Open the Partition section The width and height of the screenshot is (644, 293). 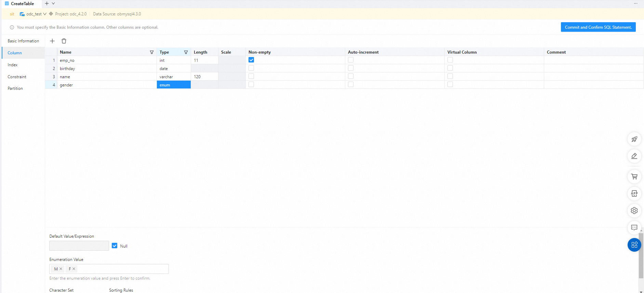pyautogui.click(x=23, y=88)
